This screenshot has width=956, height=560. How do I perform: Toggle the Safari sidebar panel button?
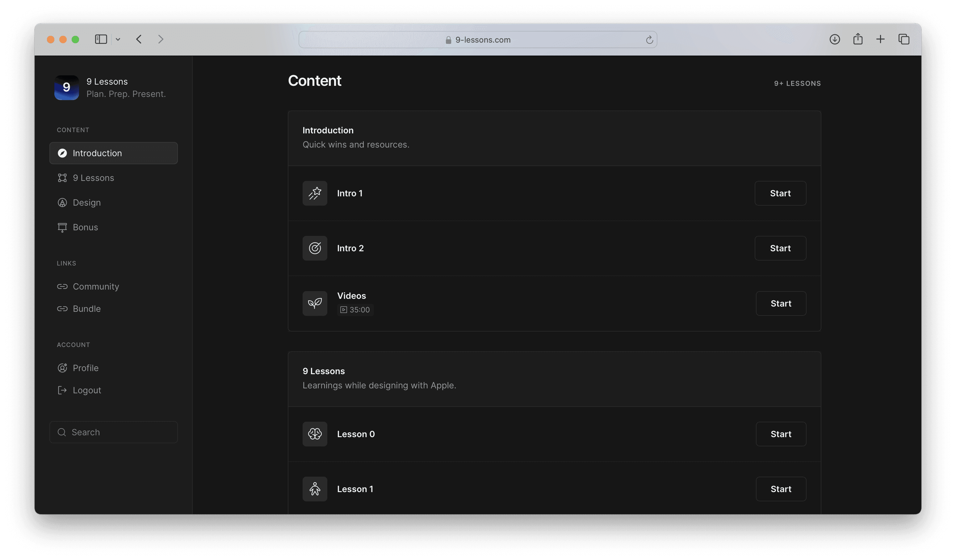tap(101, 40)
